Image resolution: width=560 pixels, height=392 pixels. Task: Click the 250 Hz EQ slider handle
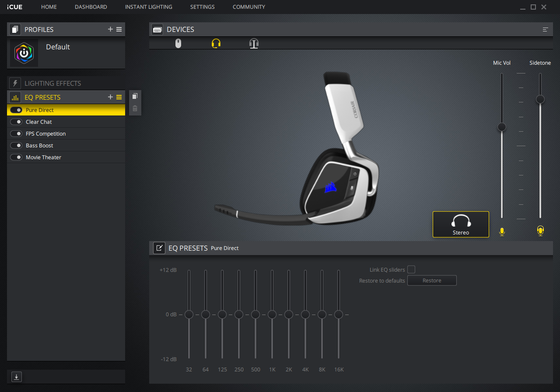point(239,315)
